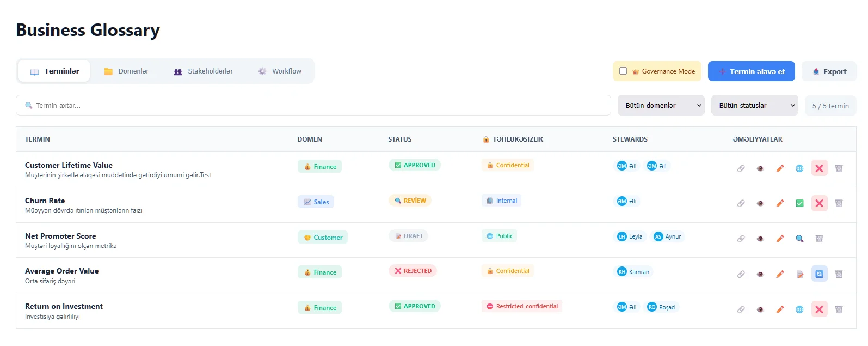Image resolution: width=868 pixels, height=346 pixels.
Task: Click link icon in Return on Investment row
Action: click(741, 309)
